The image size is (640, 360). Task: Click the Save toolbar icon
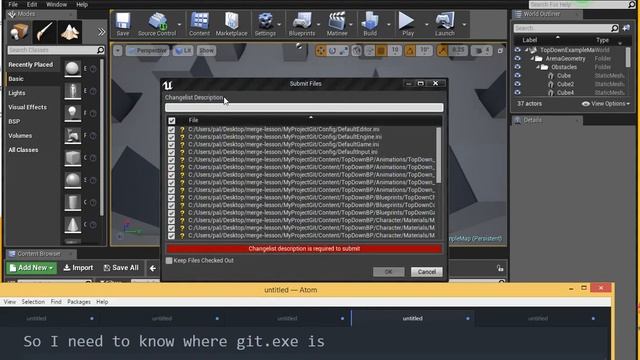[x=122, y=24]
